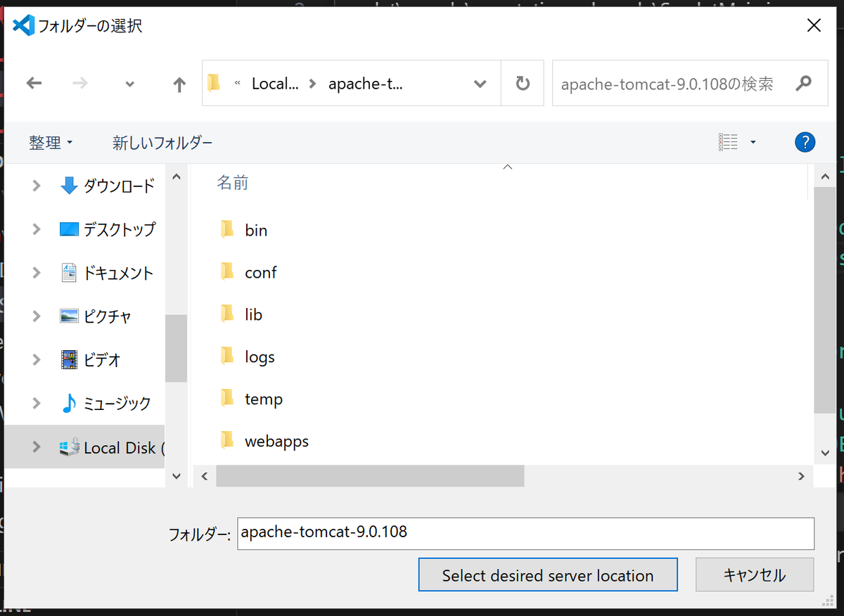
Task: Select ドキュメント in the navigation pane
Action: pos(107,273)
